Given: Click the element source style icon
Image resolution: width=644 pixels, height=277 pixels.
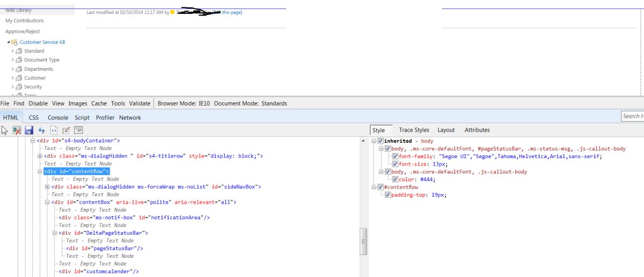Looking at the screenshot, I should point(54,130).
